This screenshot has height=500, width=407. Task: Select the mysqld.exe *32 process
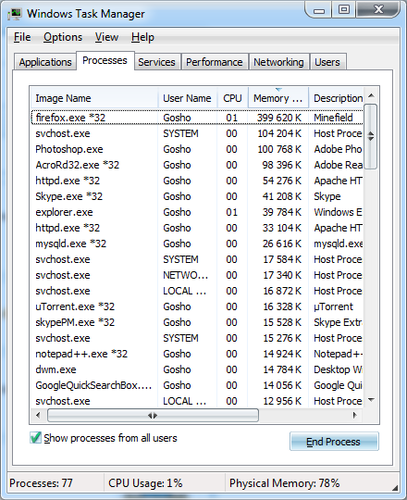click(x=197, y=243)
